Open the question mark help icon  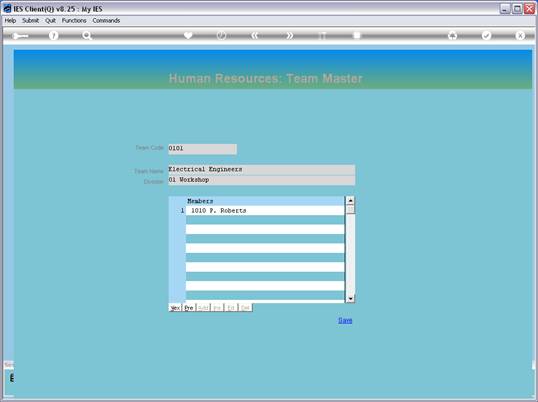click(x=54, y=35)
